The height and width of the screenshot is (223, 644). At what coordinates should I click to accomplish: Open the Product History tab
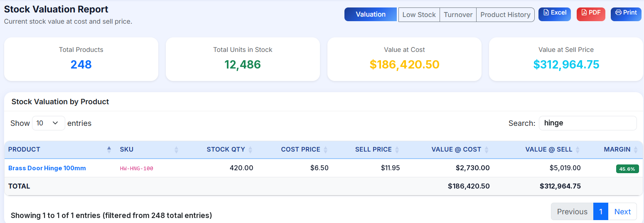(x=505, y=15)
